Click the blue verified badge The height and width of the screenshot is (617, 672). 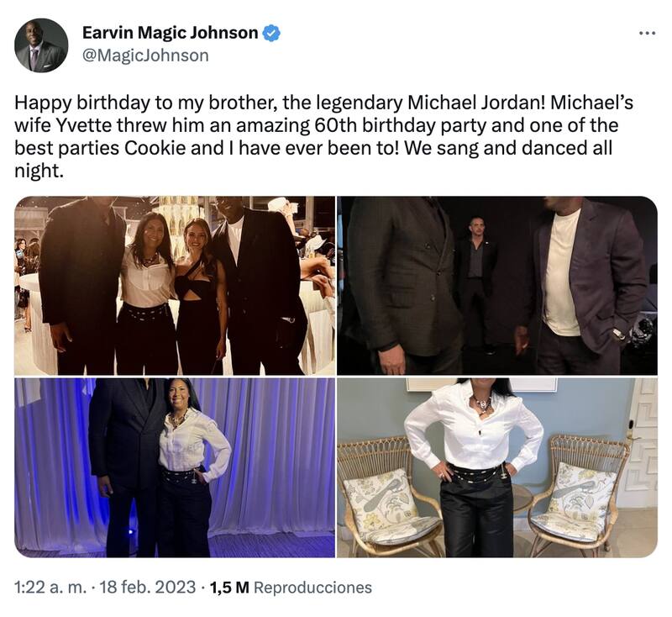pyautogui.click(x=272, y=33)
